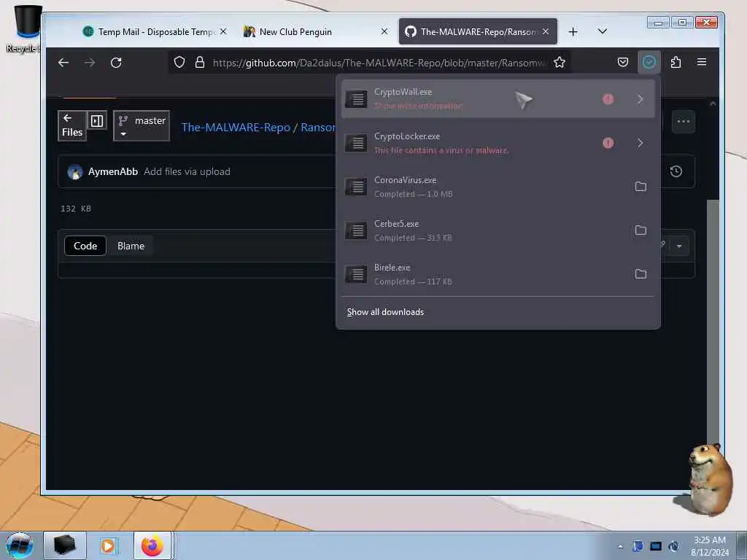Open the Extensions puzzle icon
747x560 pixels.
pyautogui.click(x=676, y=63)
